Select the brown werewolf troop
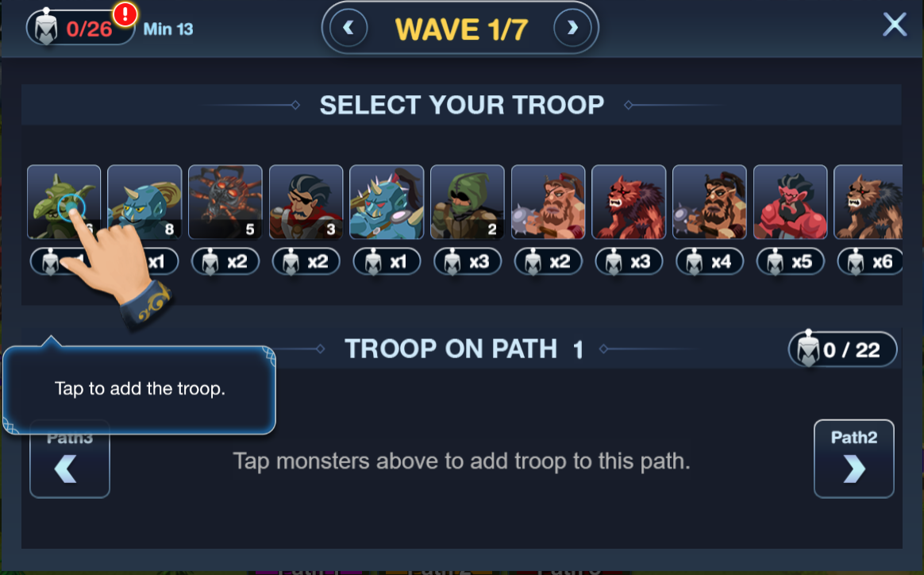 point(868,203)
